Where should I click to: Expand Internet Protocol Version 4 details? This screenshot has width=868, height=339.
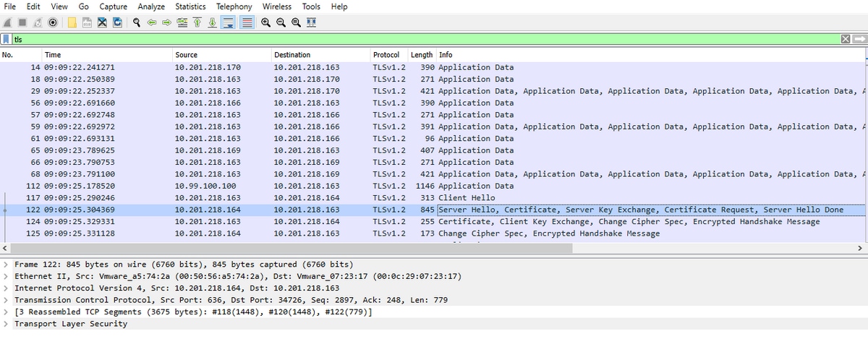(x=7, y=288)
